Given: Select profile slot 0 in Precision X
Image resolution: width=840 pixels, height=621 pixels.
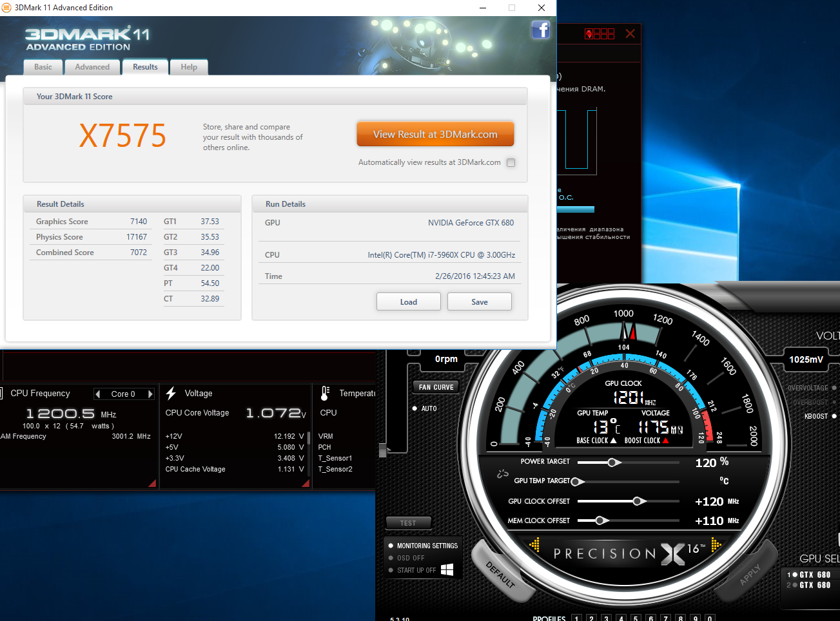Looking at the screenshot, I should (710, 618).
